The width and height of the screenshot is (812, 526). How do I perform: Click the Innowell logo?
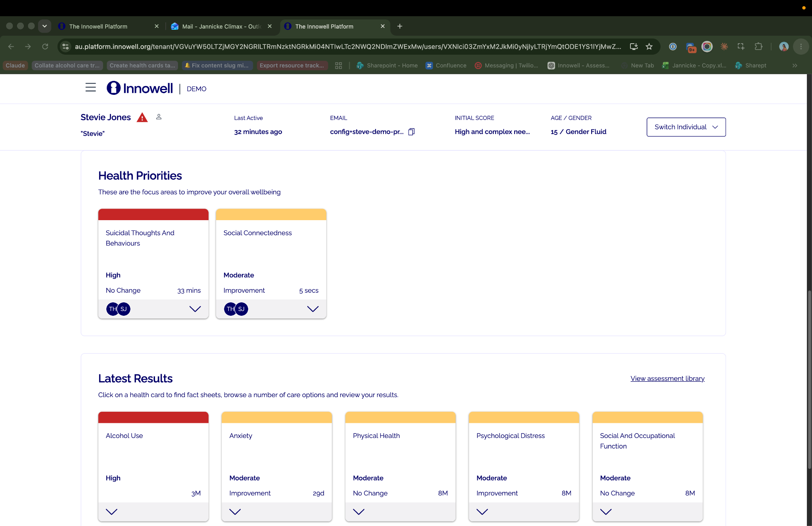coord(140,88)
